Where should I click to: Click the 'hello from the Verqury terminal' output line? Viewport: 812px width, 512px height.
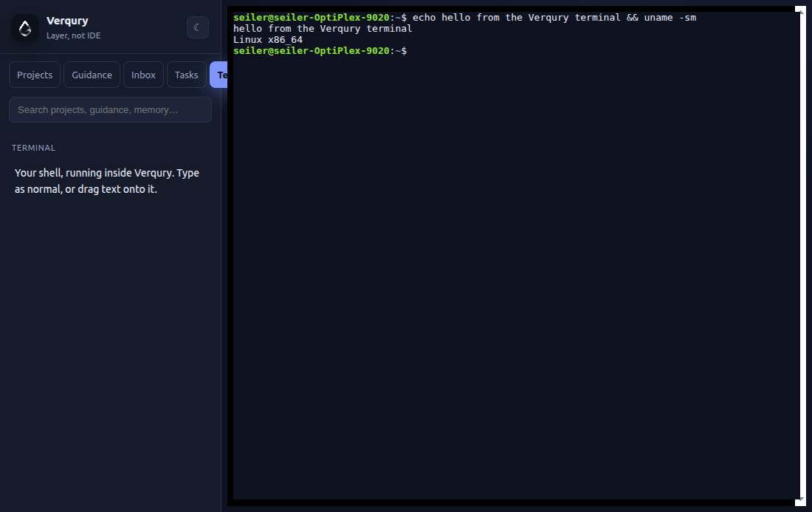coord(323,29)
